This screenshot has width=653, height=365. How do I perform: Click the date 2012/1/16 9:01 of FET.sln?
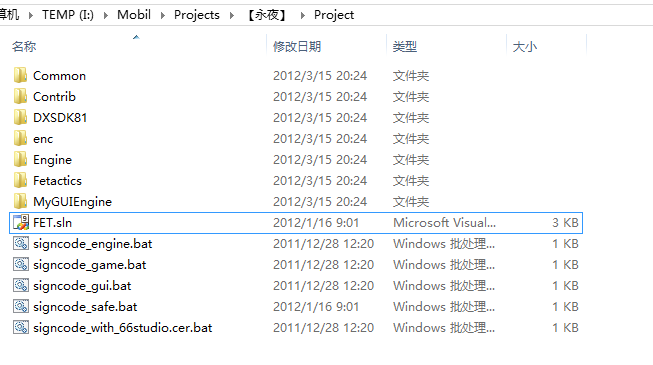pyautogui.click(x=316, y=222)
